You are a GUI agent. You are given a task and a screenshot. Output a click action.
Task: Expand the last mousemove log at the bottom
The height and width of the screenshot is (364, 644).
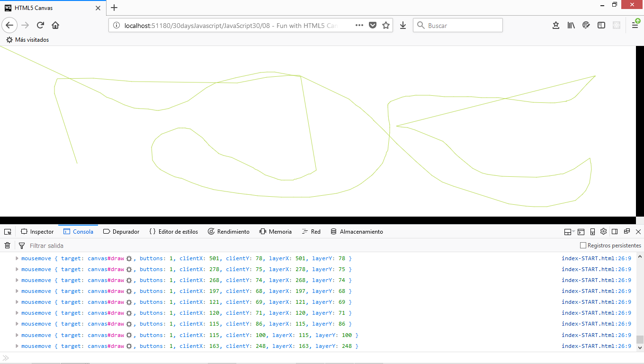click(17, 346)
